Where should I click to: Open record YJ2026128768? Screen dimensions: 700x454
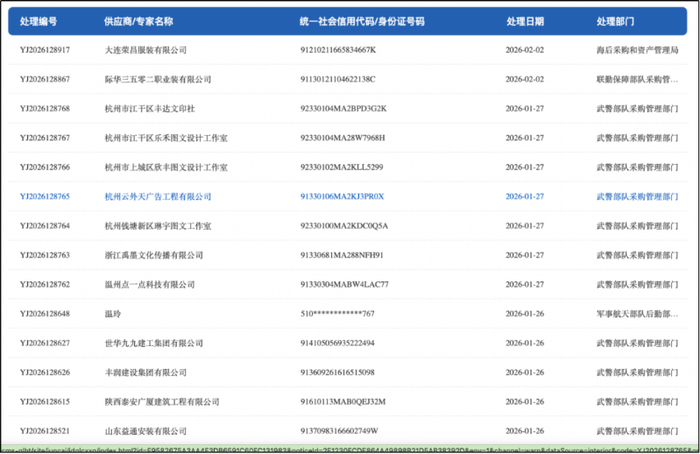point(45,108)
